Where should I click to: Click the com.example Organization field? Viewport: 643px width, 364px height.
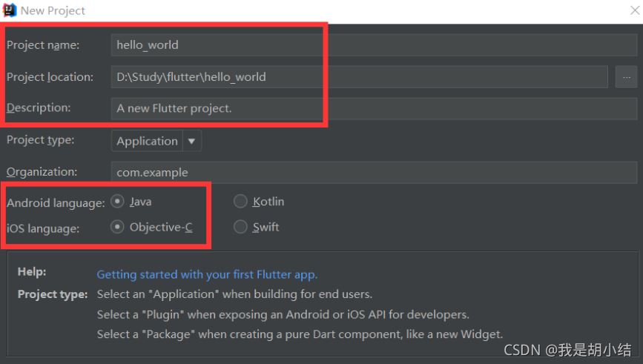coord(374,172)
